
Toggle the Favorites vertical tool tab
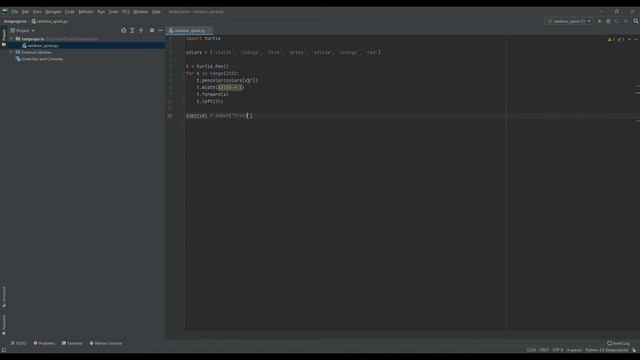[x=4, y=324]
